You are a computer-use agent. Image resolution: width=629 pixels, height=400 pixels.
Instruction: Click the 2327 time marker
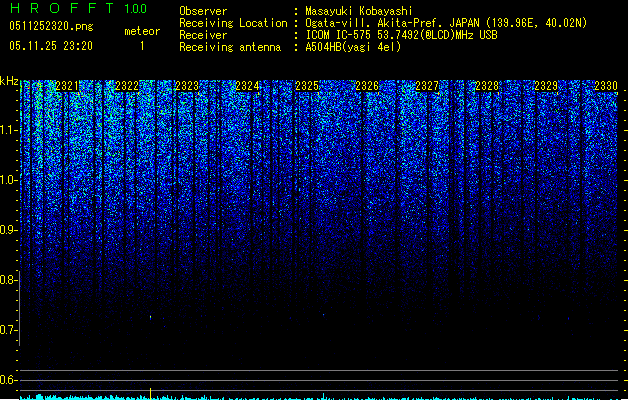click(x=427, y=86)
